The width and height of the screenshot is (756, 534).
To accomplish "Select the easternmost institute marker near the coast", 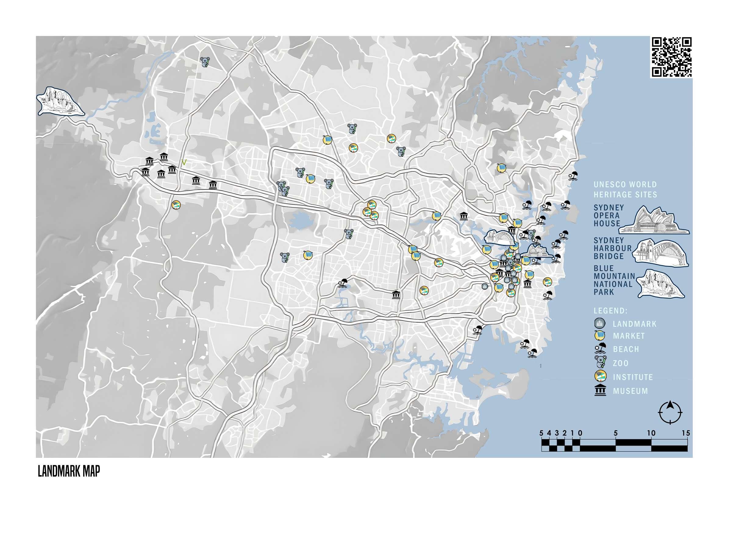I will [547, 282].
